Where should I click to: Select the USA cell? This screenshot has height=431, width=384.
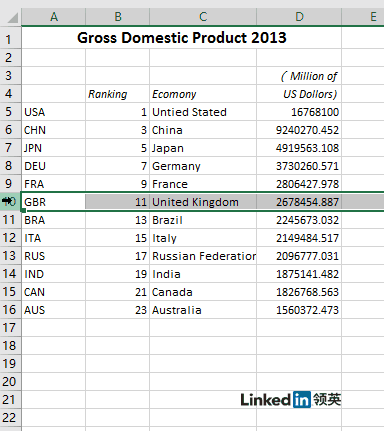(54, 112)
